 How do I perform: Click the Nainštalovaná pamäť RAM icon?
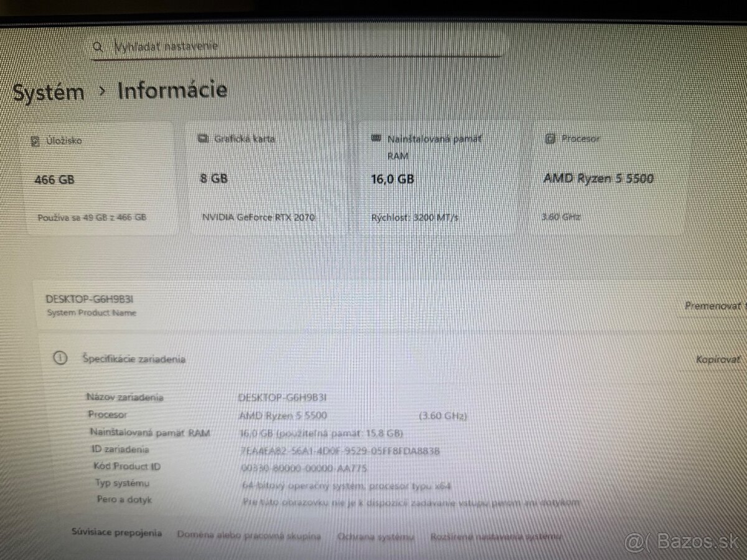point(375,138)
